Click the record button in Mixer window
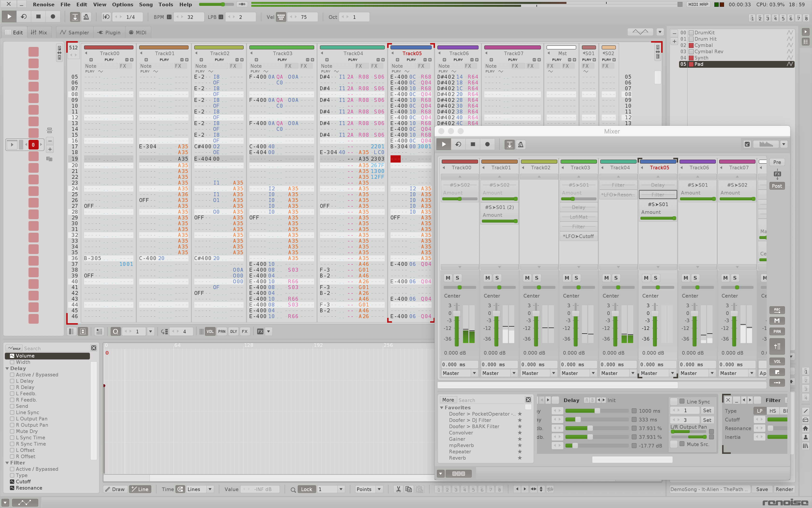 487,144
